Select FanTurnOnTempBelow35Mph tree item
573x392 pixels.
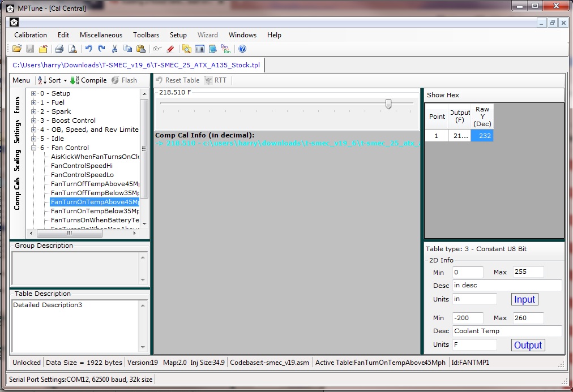click(95, 211)
